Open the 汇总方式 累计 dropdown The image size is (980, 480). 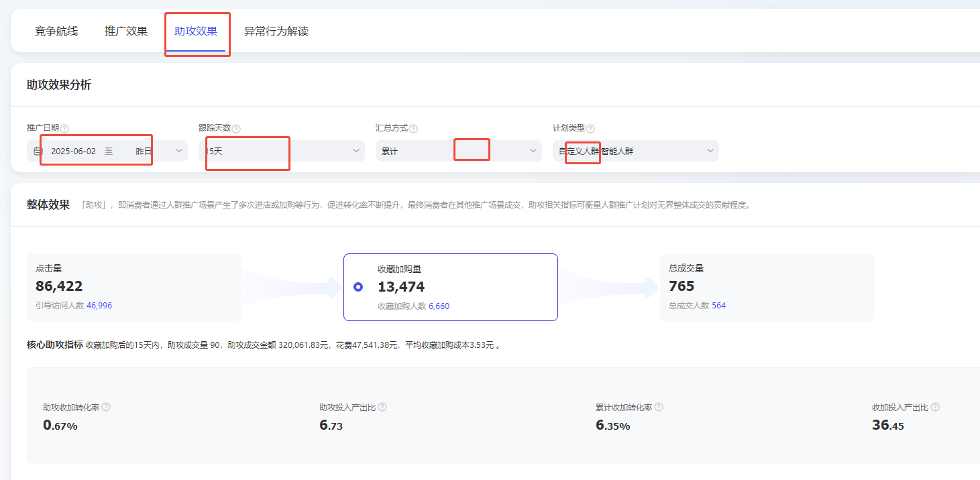pyautogui.click(x=533, y=151)
